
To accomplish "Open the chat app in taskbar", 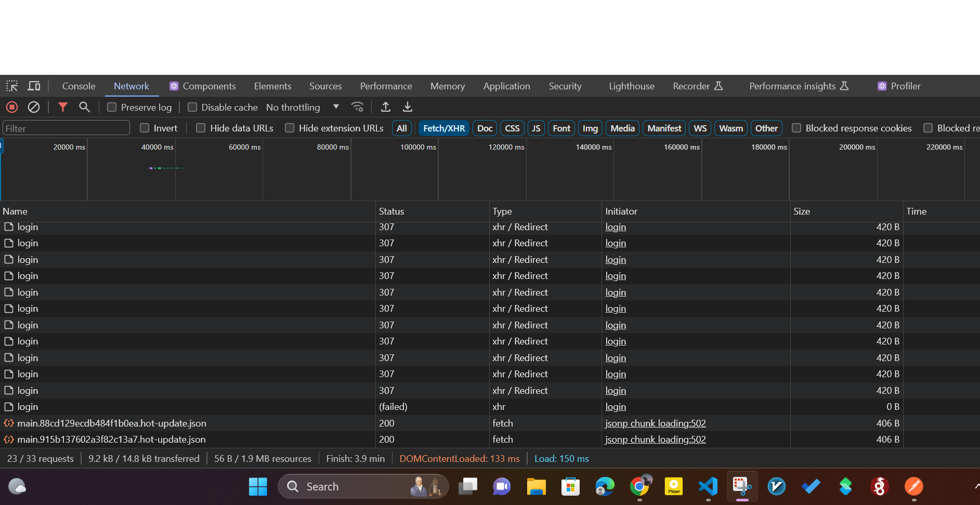I will pos(502,487).
